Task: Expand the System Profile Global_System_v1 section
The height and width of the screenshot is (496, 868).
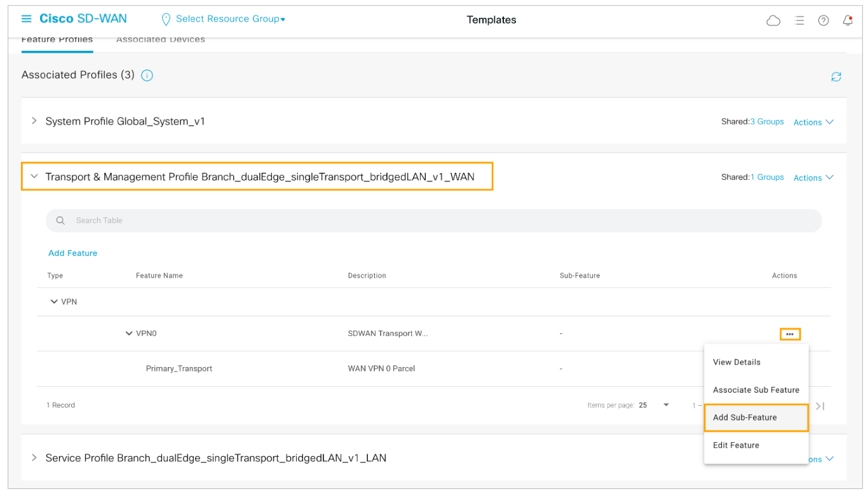Action: [34, 121]
